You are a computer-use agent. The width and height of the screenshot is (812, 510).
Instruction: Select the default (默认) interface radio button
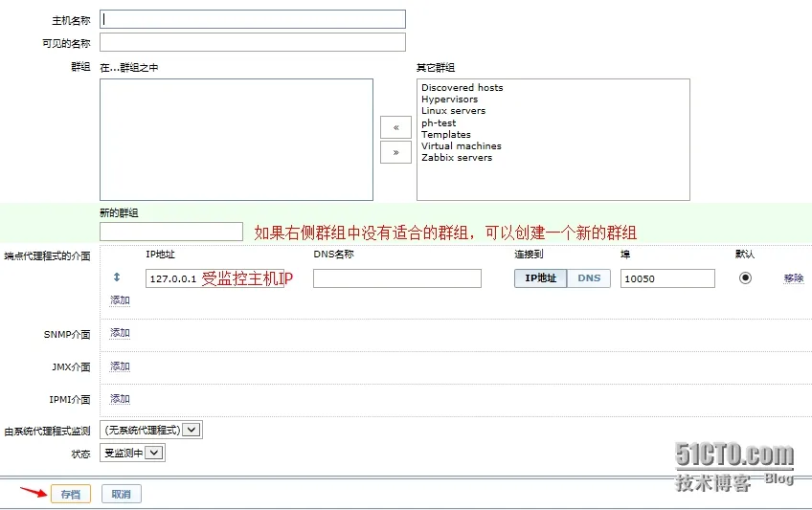(745, 277)
